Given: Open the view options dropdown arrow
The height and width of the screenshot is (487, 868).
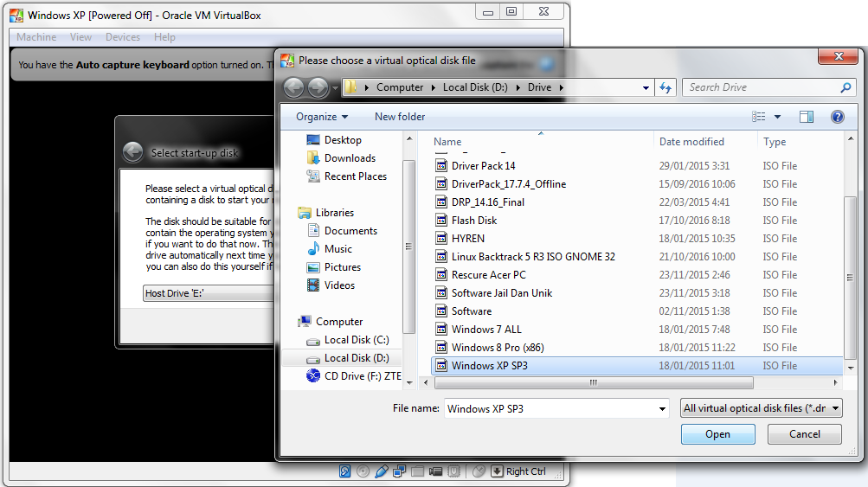Looking at the screenshot, I should pyautogui.click(x=777, y=117).
